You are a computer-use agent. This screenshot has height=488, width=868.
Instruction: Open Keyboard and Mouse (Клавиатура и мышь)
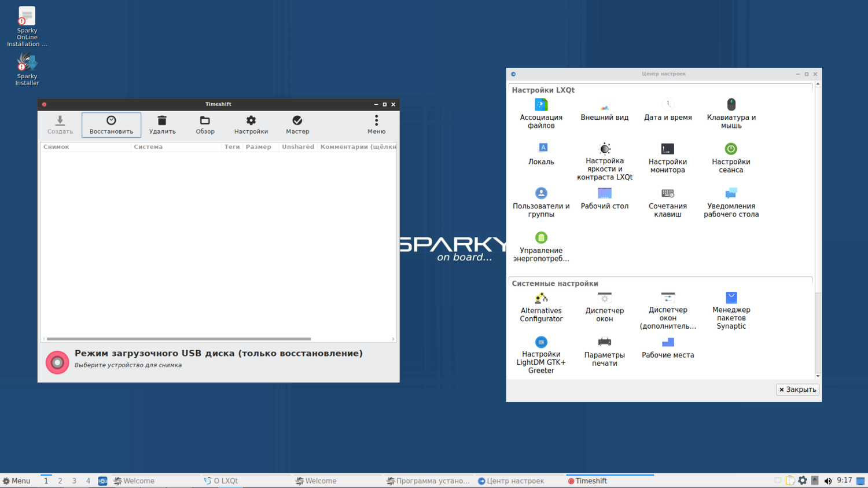[x=731, y=105]
